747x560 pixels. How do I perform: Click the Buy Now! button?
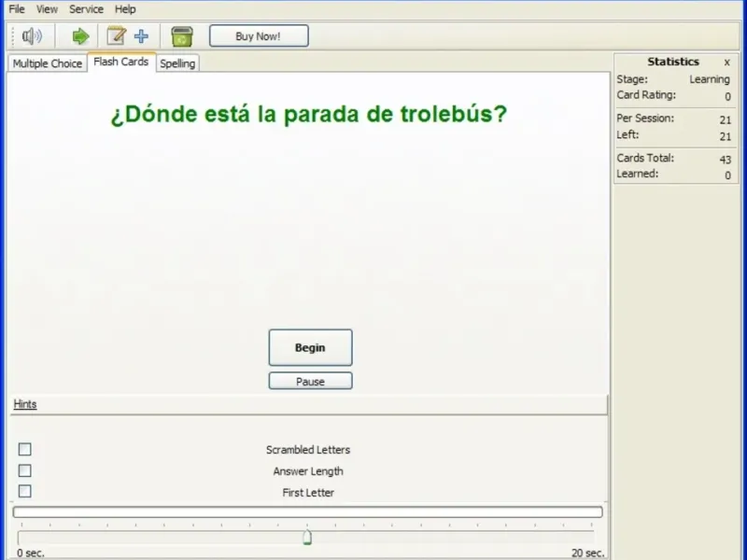(259, 36)
